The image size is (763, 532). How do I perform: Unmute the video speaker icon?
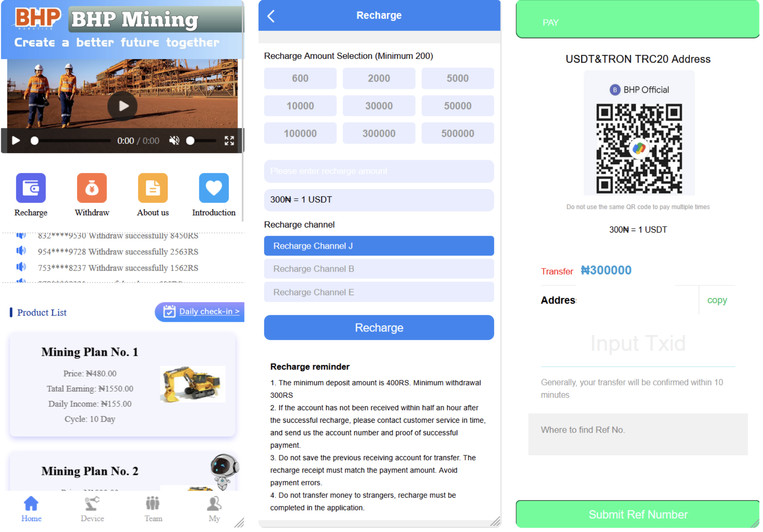pyautogui.click(x=174, y=140)
